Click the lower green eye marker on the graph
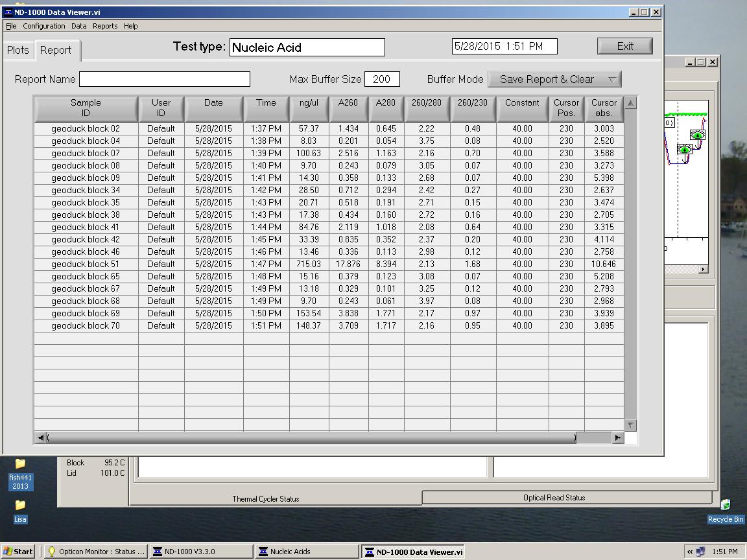Image resolution: width=747 pixels, height=560 pixels. coord(684,149)
